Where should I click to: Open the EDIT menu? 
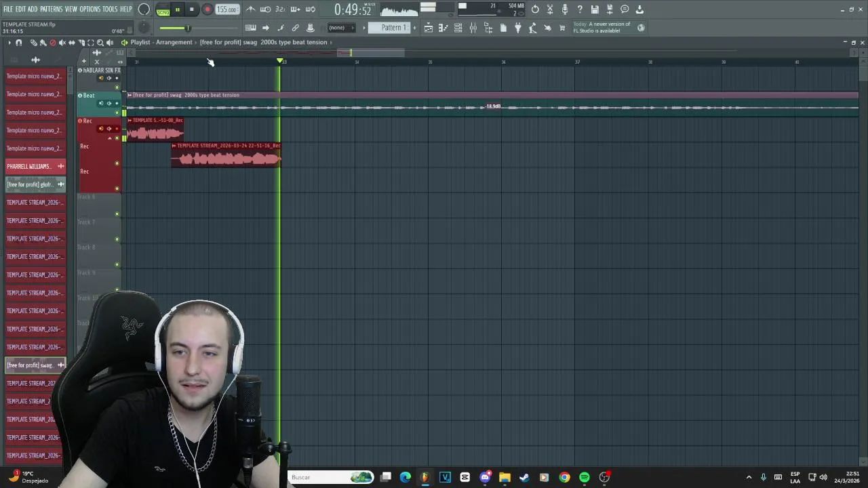pyautogui.click(x=21, y=9)
